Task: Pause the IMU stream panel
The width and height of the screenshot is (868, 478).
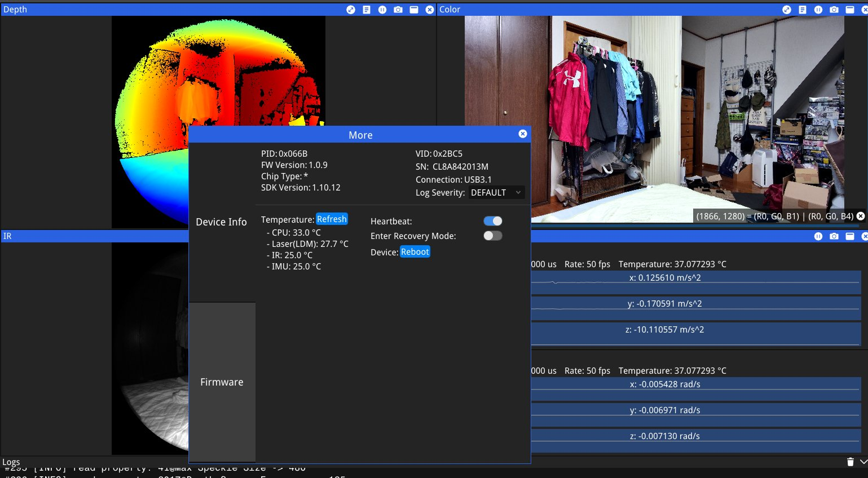Action: pos(818,236)
